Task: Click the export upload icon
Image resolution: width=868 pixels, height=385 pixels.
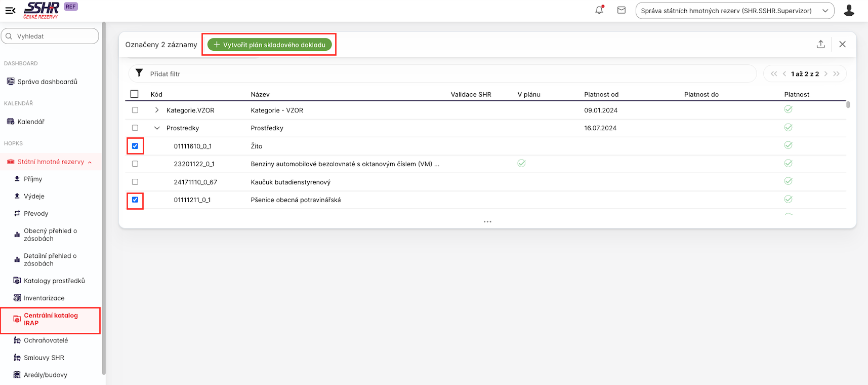Action: tap(820, 44)
